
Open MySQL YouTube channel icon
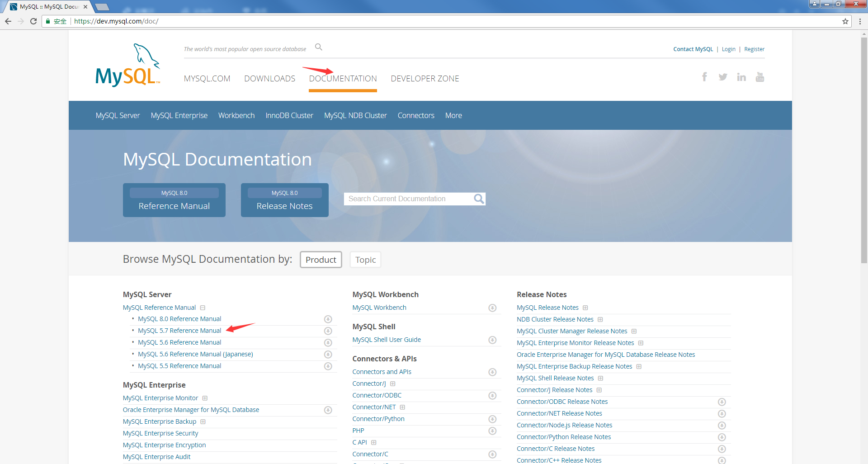[760, 77]
